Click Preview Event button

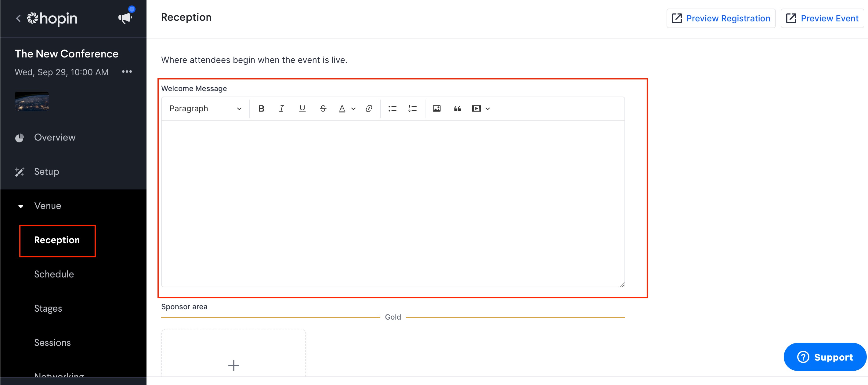tap(822, 18)
